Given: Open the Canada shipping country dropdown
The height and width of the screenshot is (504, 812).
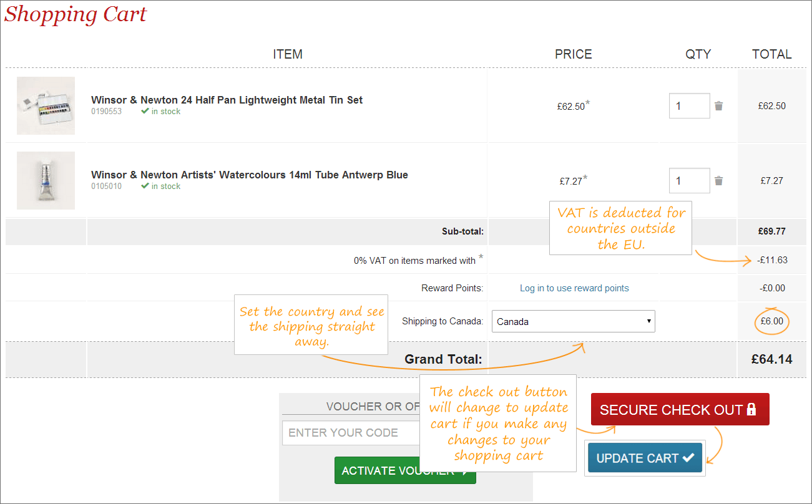Looking at the screenshot, I should coord(574,321).
